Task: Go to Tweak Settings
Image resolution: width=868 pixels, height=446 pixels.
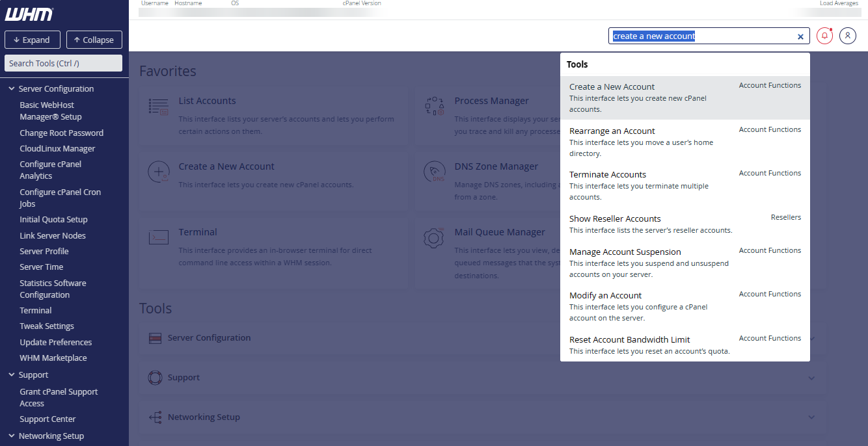Action: [47, 326]
